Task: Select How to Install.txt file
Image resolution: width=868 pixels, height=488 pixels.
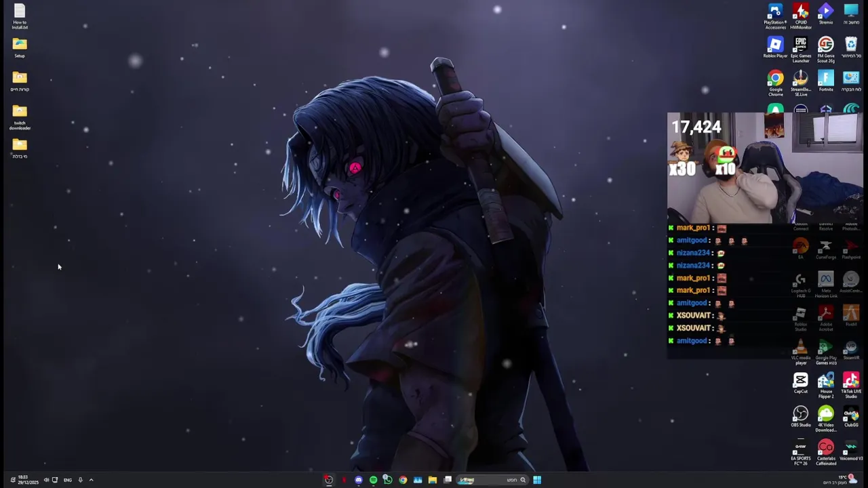Action: point(20,16)
